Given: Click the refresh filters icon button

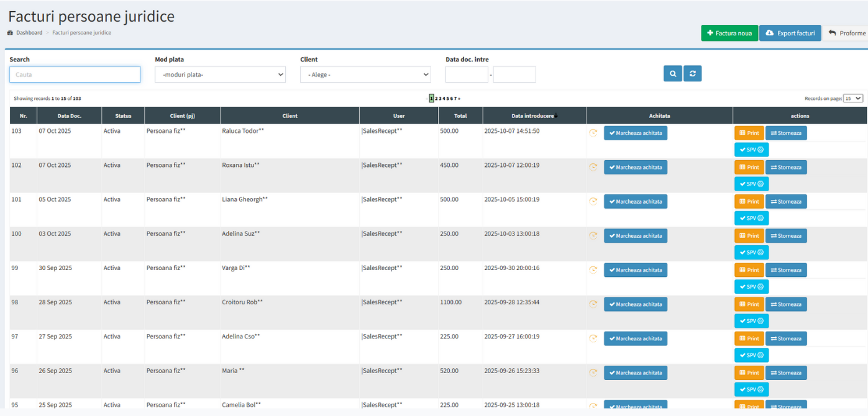Looking at the screenshot, I should tap(692, 74).
